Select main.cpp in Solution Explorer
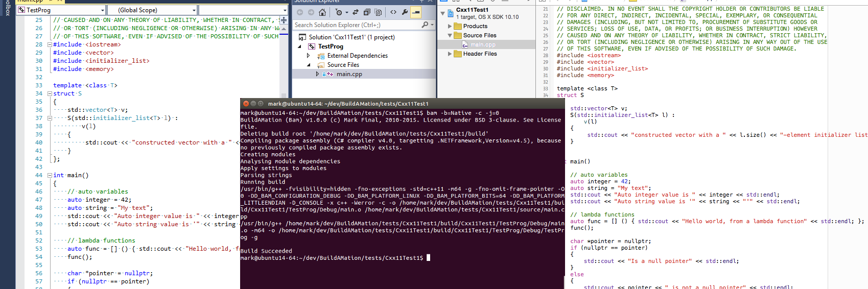868x289 pixels. tap(349, 74)
